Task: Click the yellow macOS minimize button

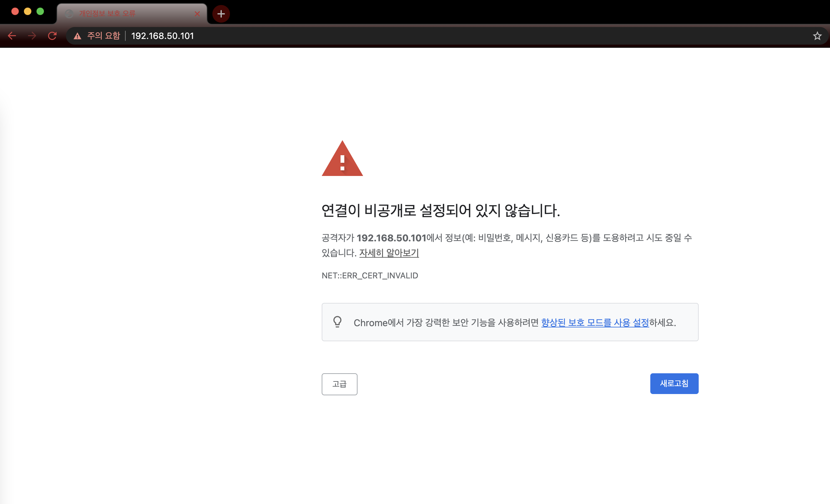Action: 28,11
